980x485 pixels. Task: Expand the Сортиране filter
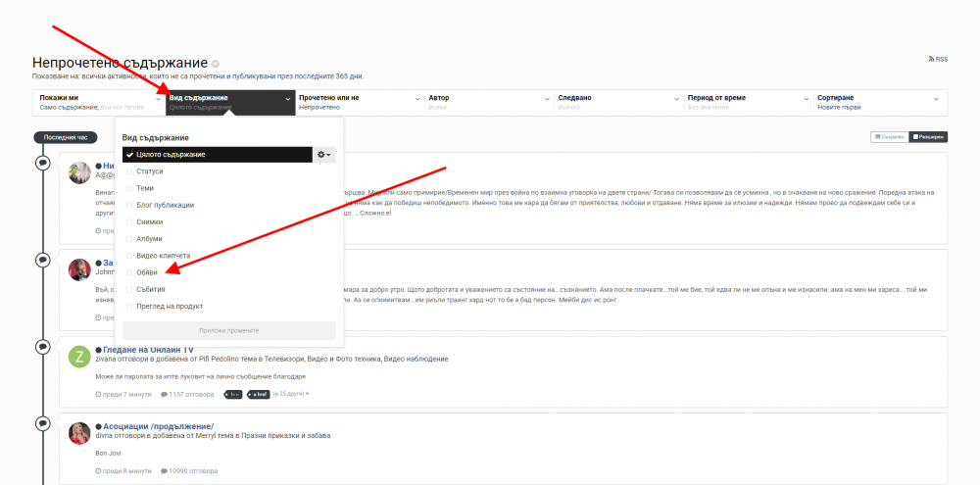(x=880, y=103)
